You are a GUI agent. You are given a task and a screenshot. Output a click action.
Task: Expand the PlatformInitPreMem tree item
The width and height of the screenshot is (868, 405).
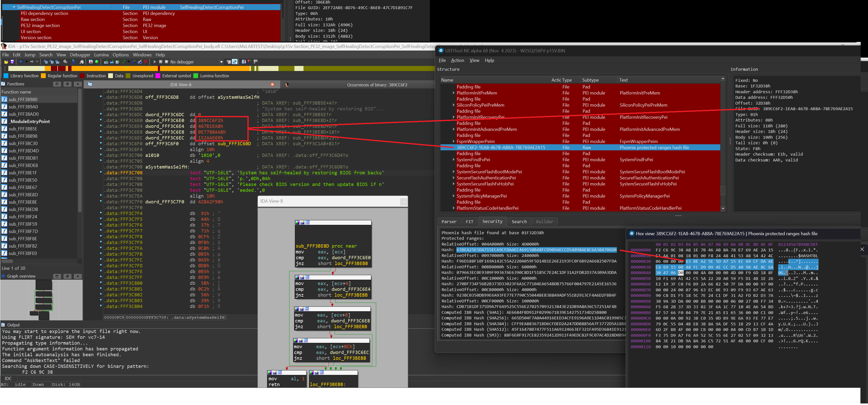454,93
